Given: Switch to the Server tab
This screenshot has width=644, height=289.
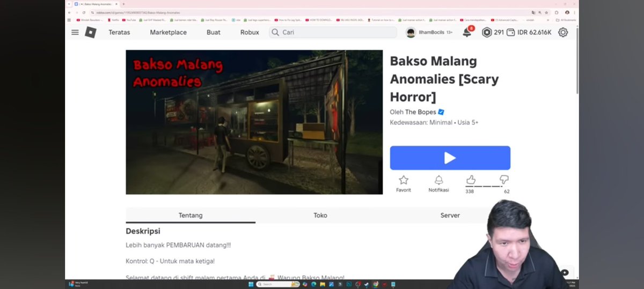Looking at the screenshot, I should (450, 215).
